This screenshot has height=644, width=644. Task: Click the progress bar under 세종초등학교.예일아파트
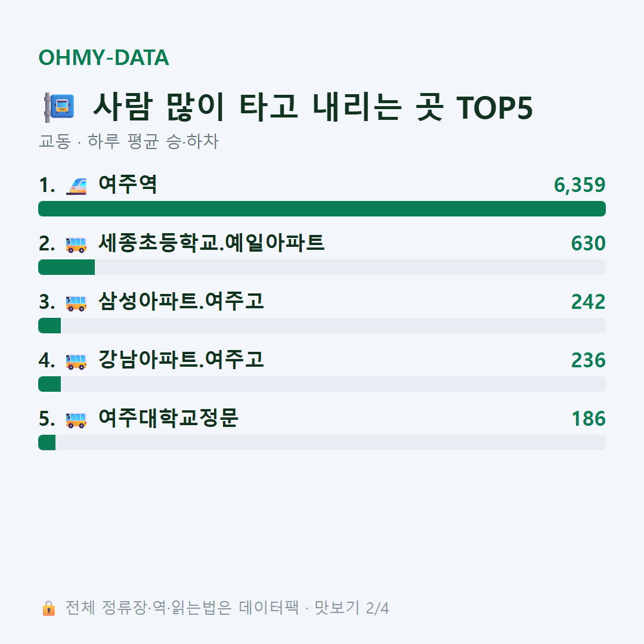pos(322,267)
